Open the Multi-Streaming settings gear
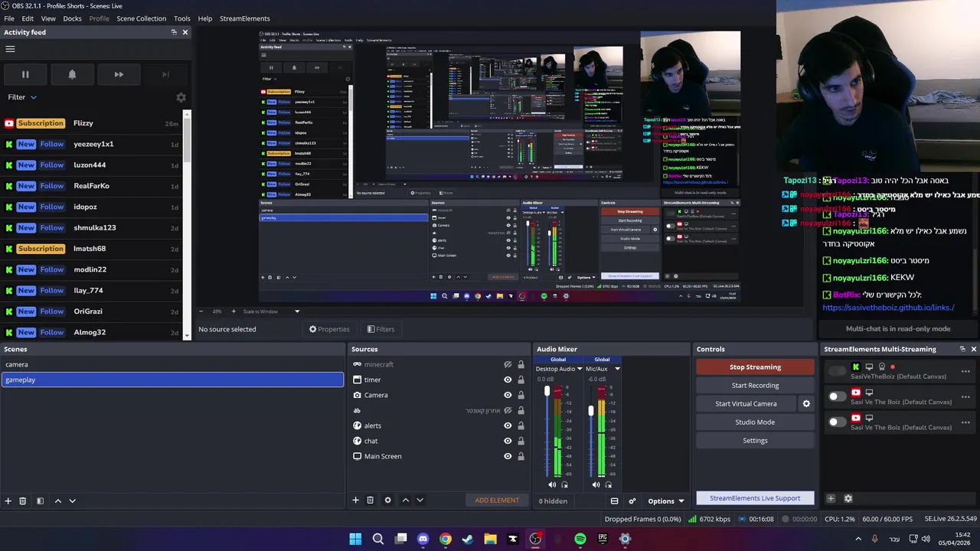 pos(848,498)
